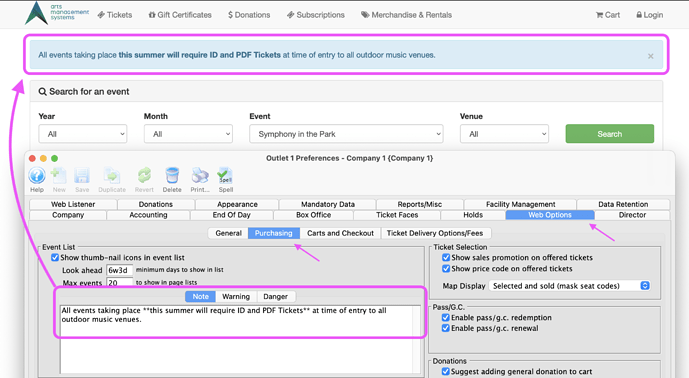Select Ticket Delivery Options/Fees sub-tab

pyautogui.click(x=435, y=233)
